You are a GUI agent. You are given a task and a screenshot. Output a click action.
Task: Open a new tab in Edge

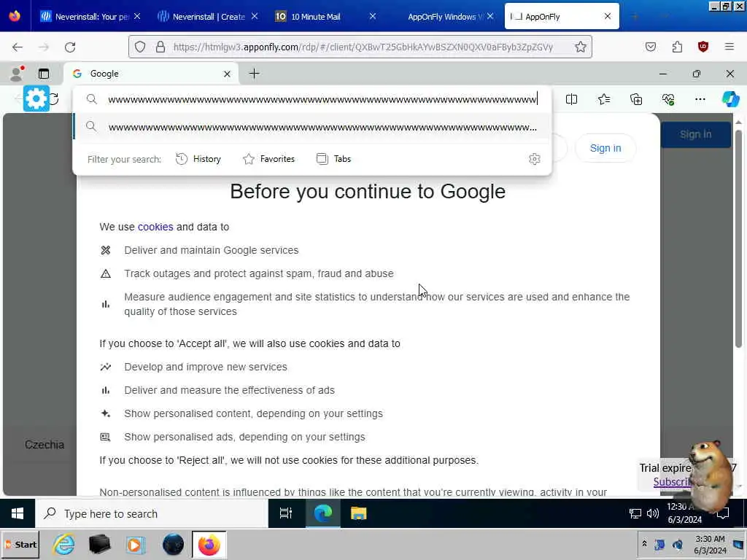(255, 74)
